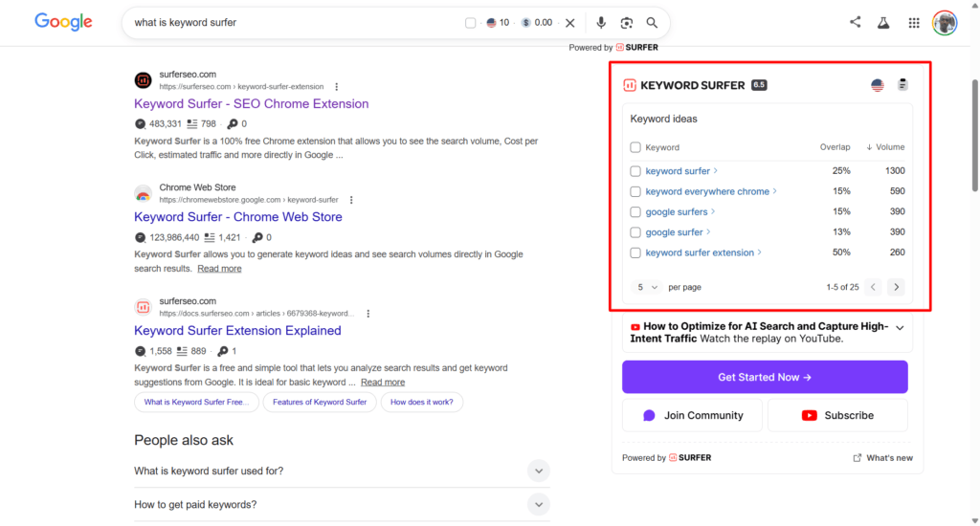Viewport: 980px width, 526px height.
Task: Check the box for 'keyword surfer'
Action: tap(635, 171)
